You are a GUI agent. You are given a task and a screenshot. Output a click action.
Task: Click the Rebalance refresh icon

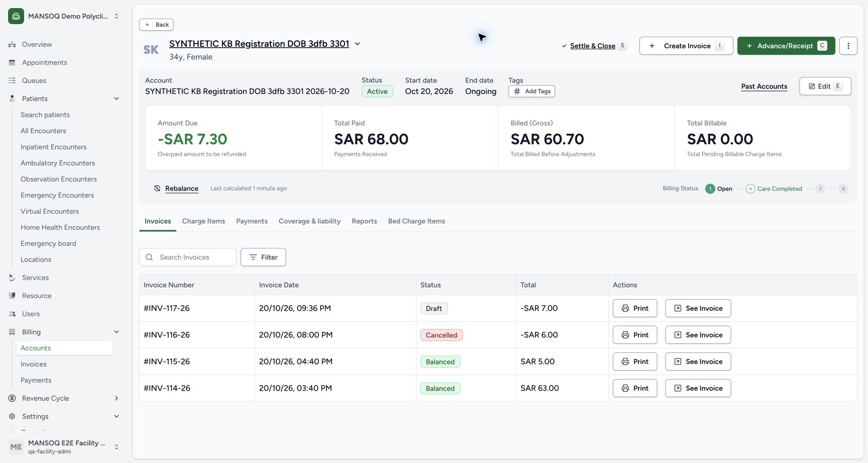157,189
